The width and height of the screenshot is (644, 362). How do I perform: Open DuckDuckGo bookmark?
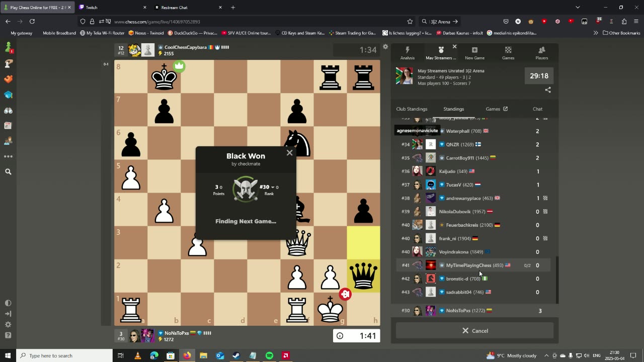tap(193, 33)
